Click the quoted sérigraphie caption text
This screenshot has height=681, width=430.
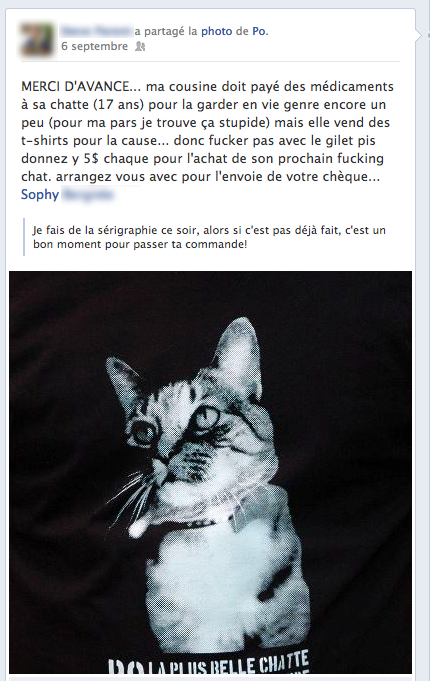tap(209, 237)
